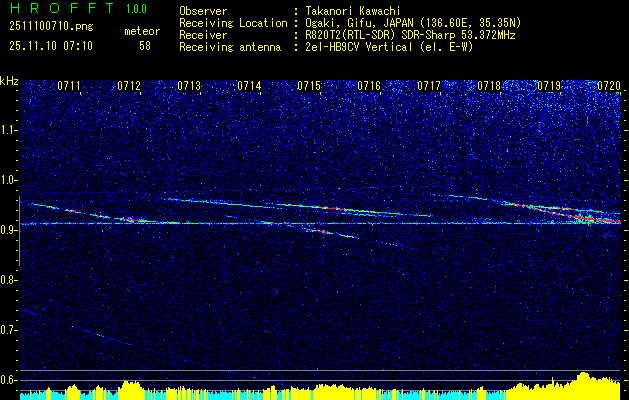Click the 0711 time marker

(x=69, y=87)
